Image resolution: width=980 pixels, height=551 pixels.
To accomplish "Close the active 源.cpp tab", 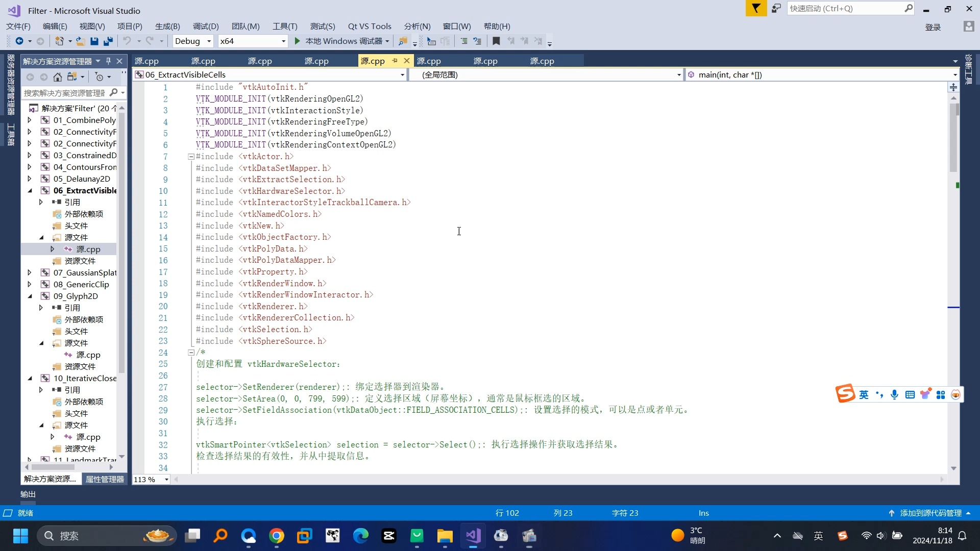I will [407, 61].
